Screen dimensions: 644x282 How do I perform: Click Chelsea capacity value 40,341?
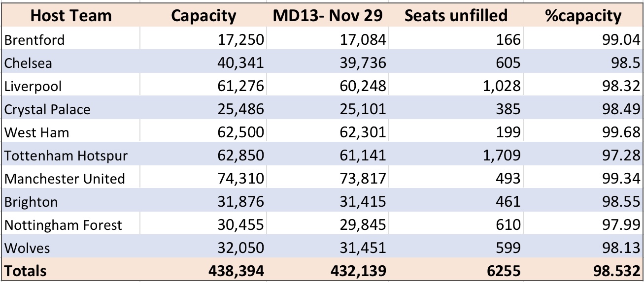[203, 62]
